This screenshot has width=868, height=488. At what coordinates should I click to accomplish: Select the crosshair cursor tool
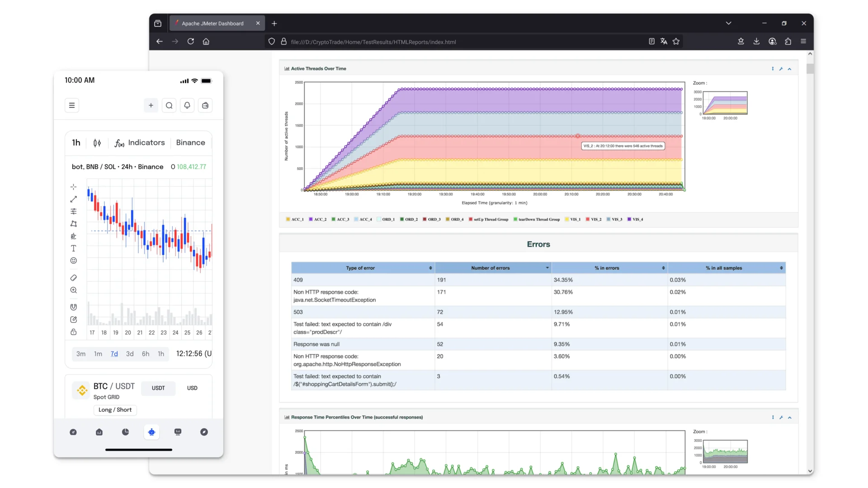click(x=73, y=187)
